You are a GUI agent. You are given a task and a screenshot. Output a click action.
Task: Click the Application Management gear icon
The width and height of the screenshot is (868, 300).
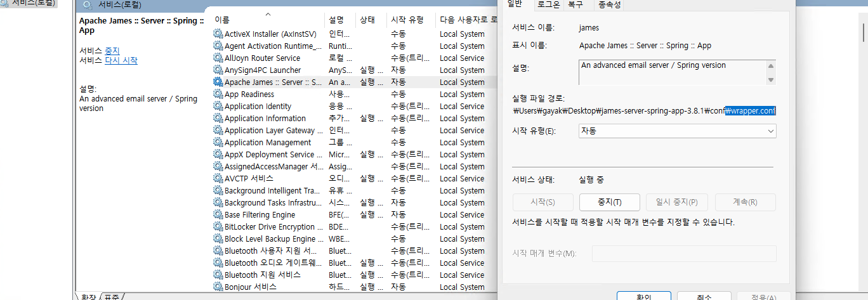click(x=218, y=143)
